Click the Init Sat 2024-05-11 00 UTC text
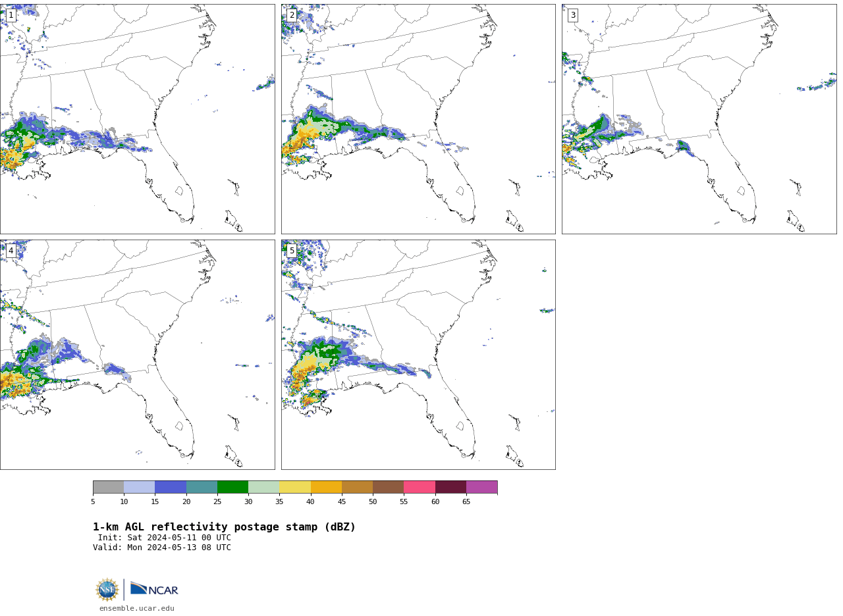 point(165,538)
